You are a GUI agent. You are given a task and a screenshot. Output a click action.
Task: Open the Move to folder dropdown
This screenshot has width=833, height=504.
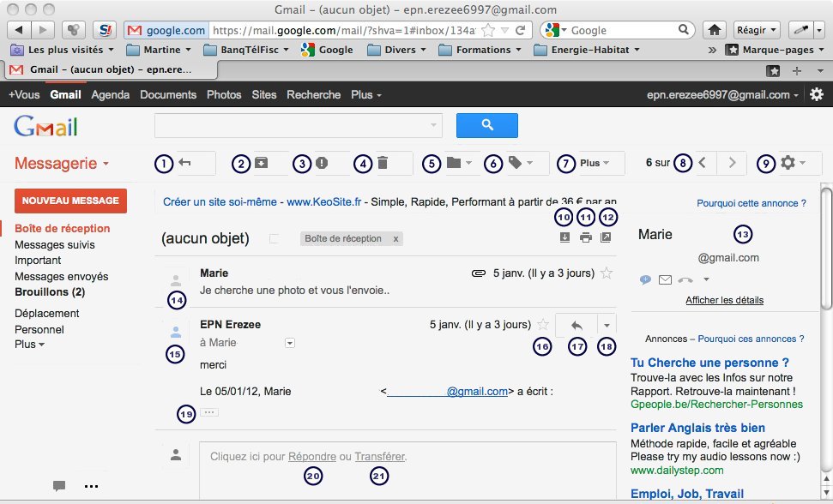click(x=458, y=163)
